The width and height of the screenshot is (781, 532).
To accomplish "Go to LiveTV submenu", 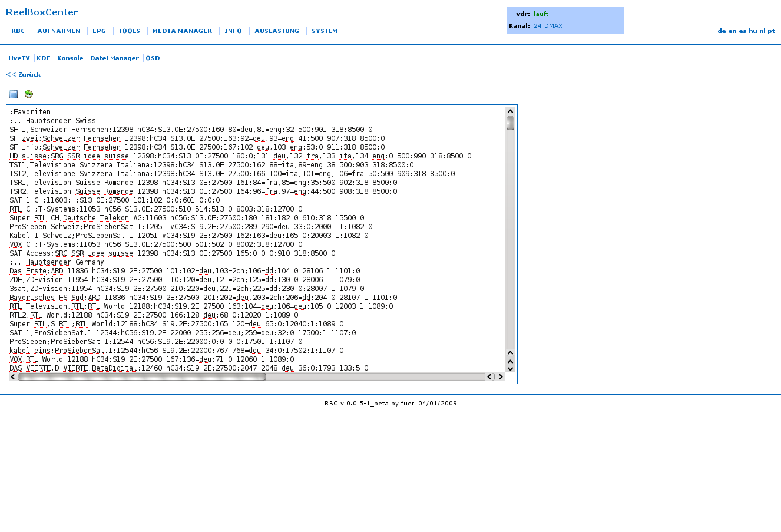I will [x=19, y=58].
